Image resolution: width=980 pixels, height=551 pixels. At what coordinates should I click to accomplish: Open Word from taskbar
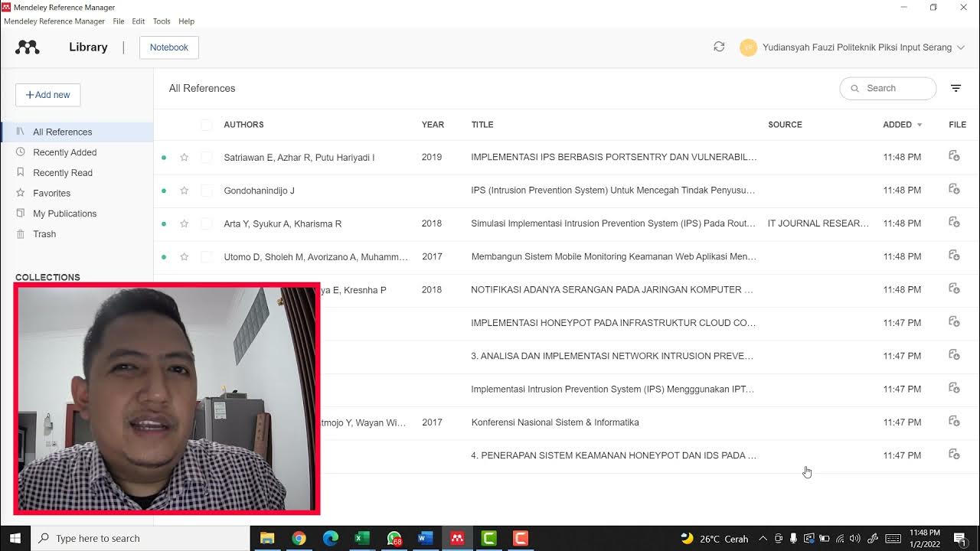pyautogui.click(x=426, y=538)
